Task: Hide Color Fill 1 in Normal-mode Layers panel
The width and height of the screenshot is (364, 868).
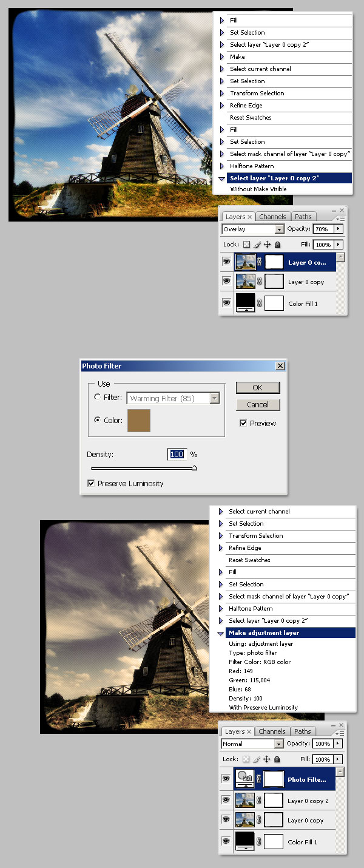Action: [x=226, y=841]
